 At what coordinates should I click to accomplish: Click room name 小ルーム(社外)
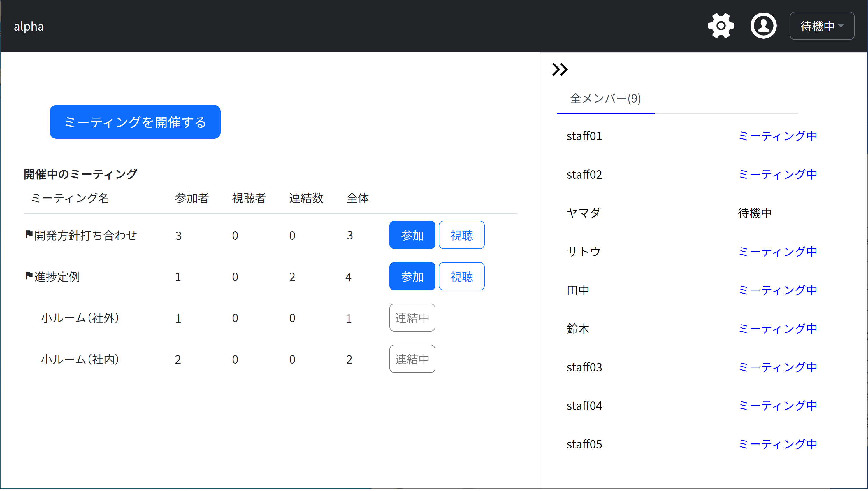[x=80, y=318]
